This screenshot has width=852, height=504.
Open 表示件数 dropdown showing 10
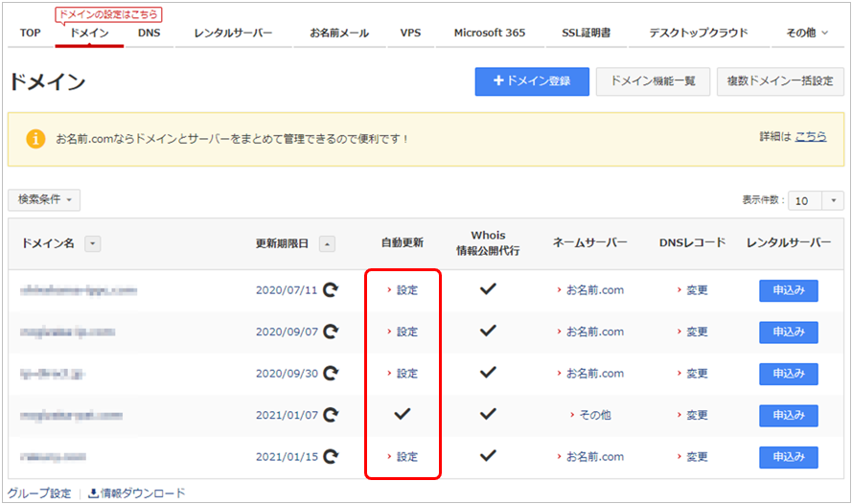click(816, 201)
